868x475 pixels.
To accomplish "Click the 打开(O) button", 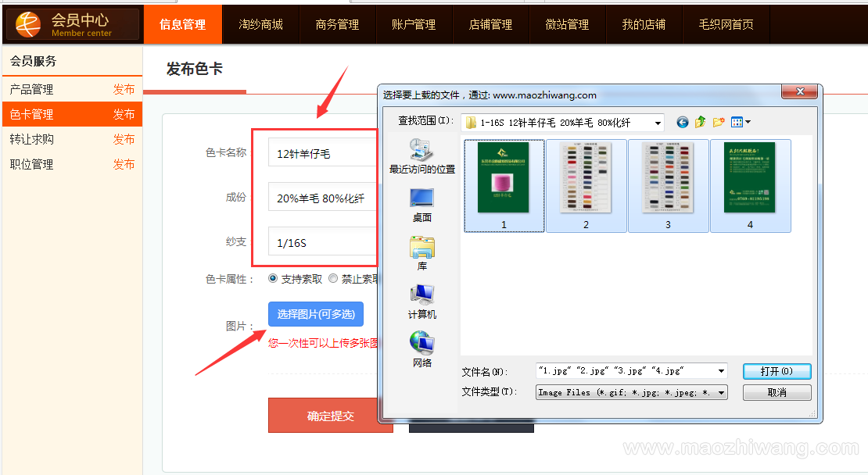I will point(777,371).
